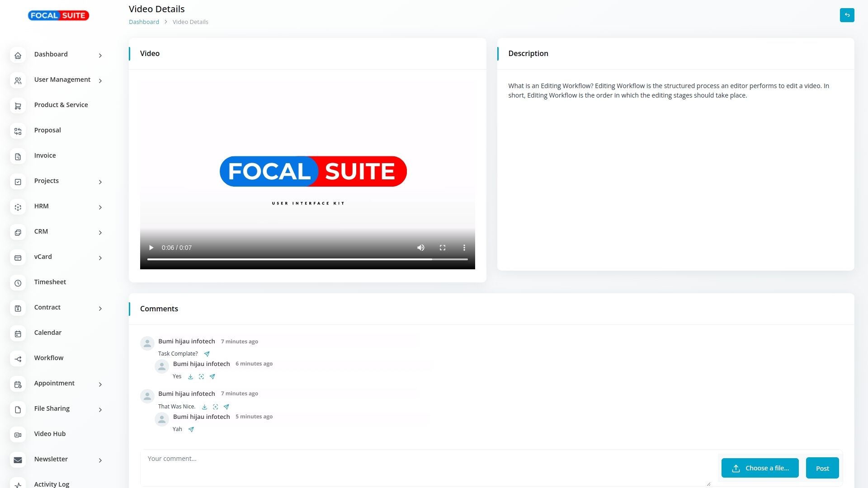Click the 'Your comment...' text box
Image resolution: width=868 pixels, height=488 pixels.
coord(425,468)
